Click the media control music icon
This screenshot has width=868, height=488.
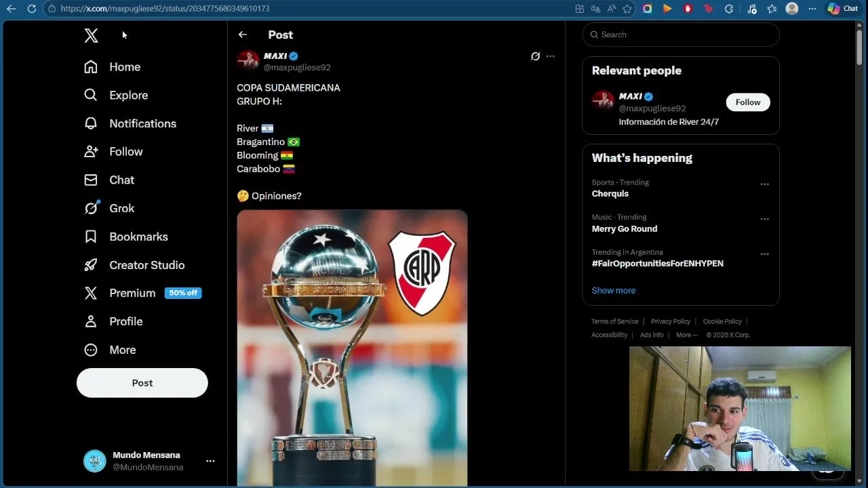click(x=751, y=9)
